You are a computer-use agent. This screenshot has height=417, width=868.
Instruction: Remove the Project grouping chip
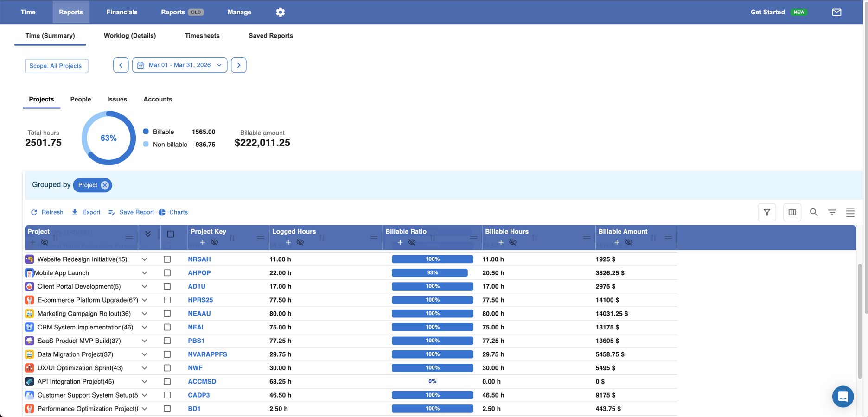pyautogui.click(x=105, y=185)
